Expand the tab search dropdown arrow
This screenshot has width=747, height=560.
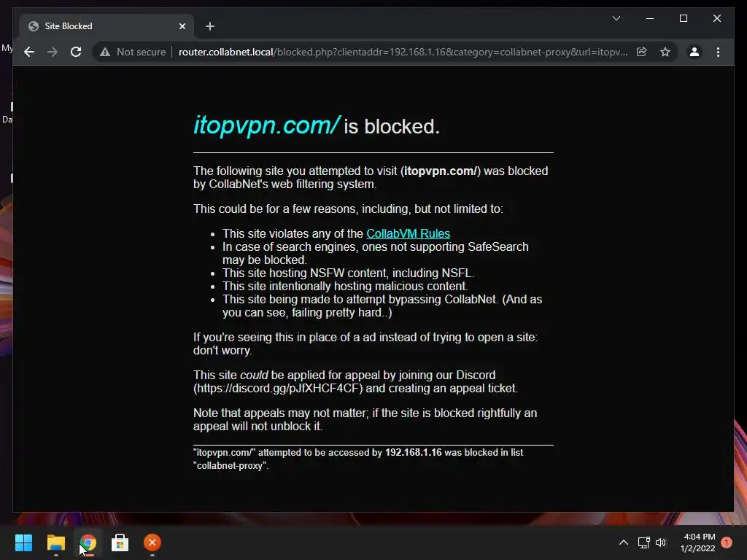pyautogui.click(x=616, y=18)
